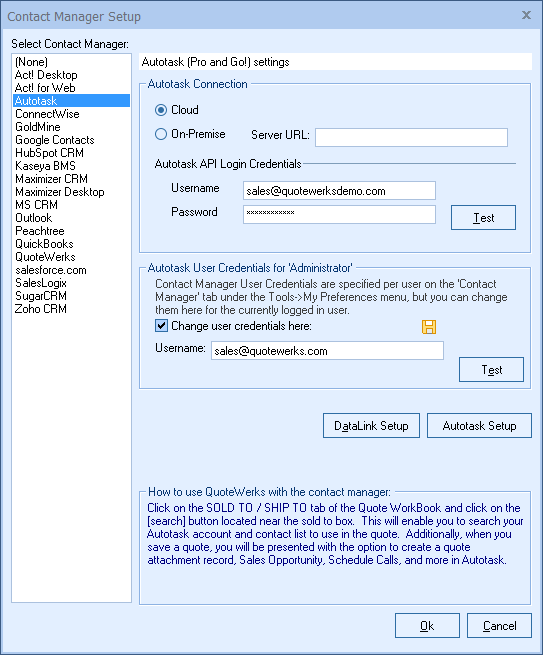The width and height of the screenshot is (543, 655).
Task: Pick QuickBooks in the list
Action: tap(71, 244)
